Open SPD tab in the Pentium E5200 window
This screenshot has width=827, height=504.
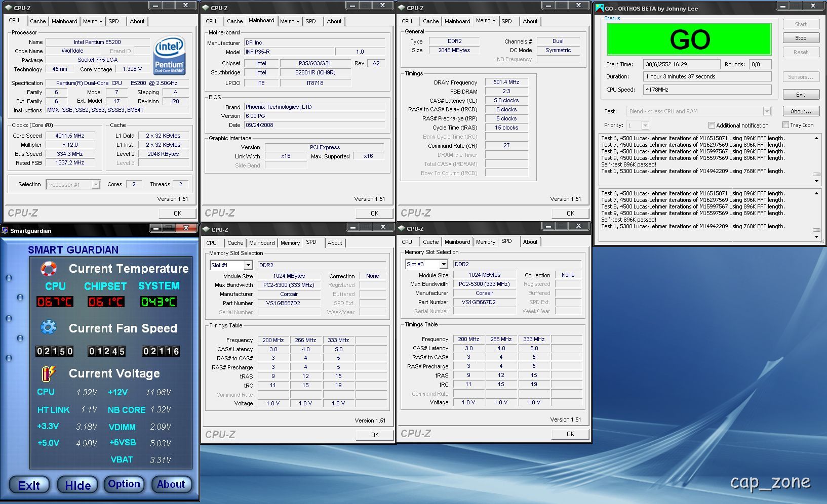(114, 21)
